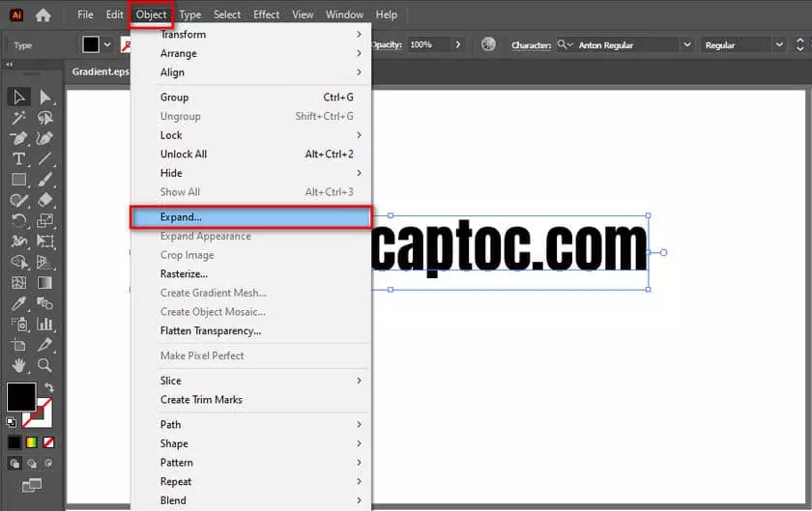Select the Rectangle tool
812x511 pixels.
coord(18,180)
